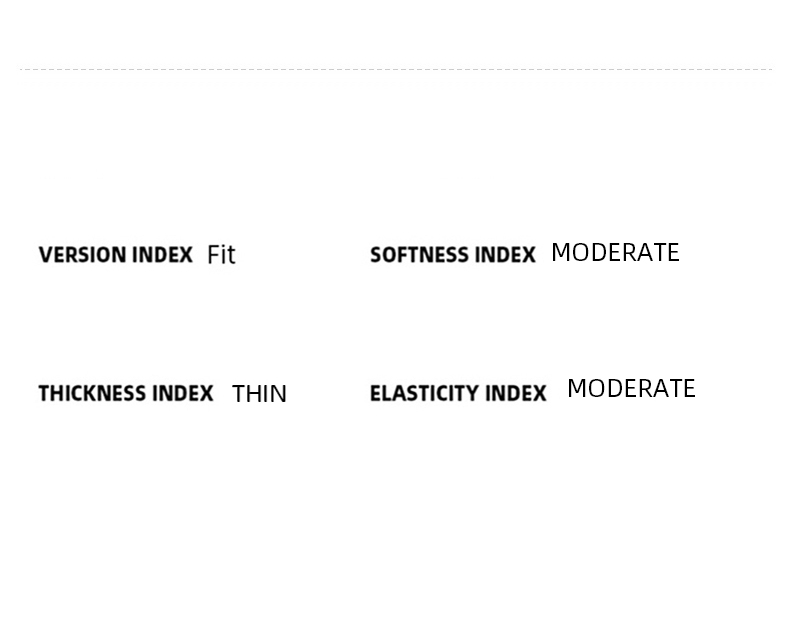
Task: Click the word VERSION
Action: 82,255
